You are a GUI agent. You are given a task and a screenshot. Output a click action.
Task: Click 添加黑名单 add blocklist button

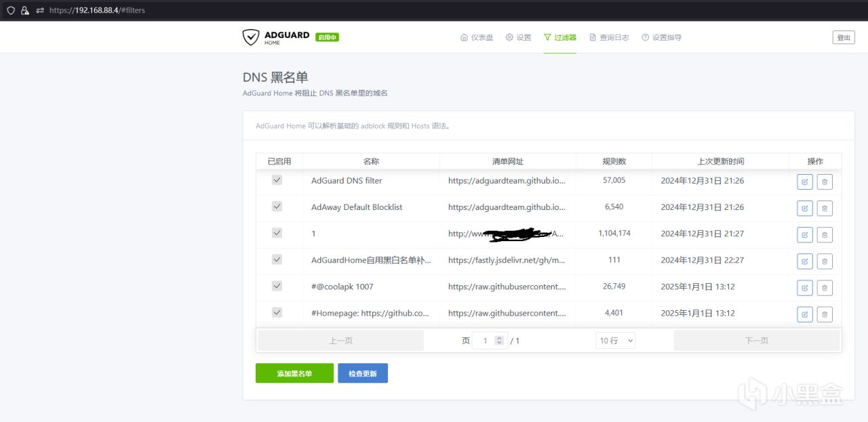click(x=294, y=373)
